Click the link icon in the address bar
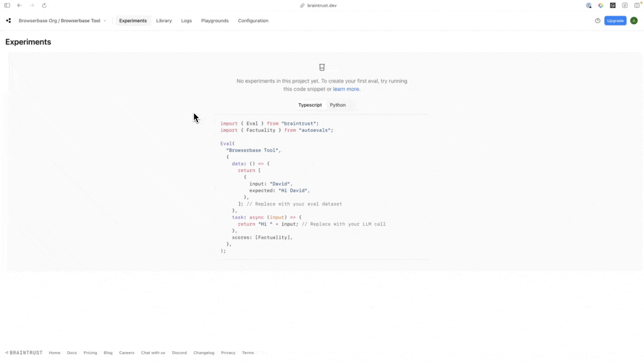The width and height of the screenshot is (644, 362). click(x=302, y=6)
